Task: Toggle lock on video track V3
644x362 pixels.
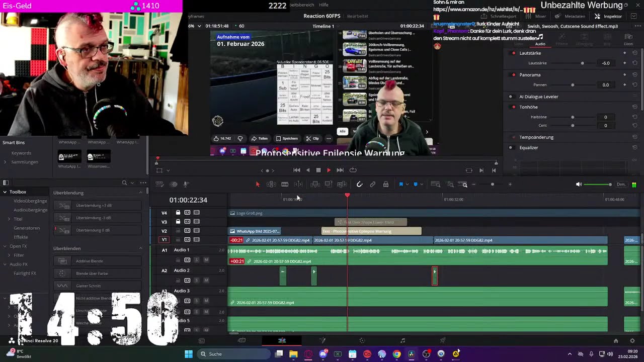Action: click(x=178, y=222)
